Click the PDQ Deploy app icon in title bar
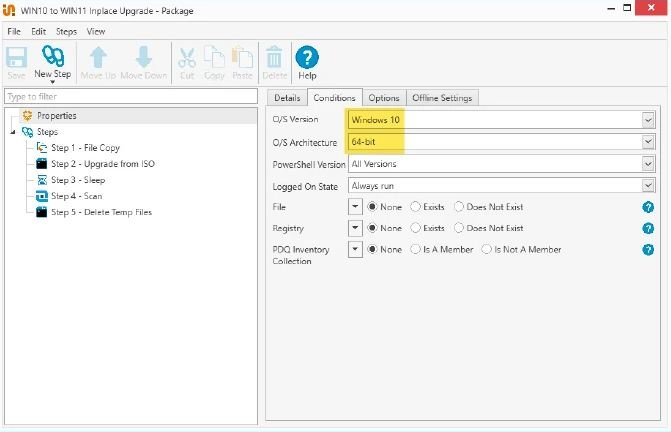671x432 pixels. (9, 11)
